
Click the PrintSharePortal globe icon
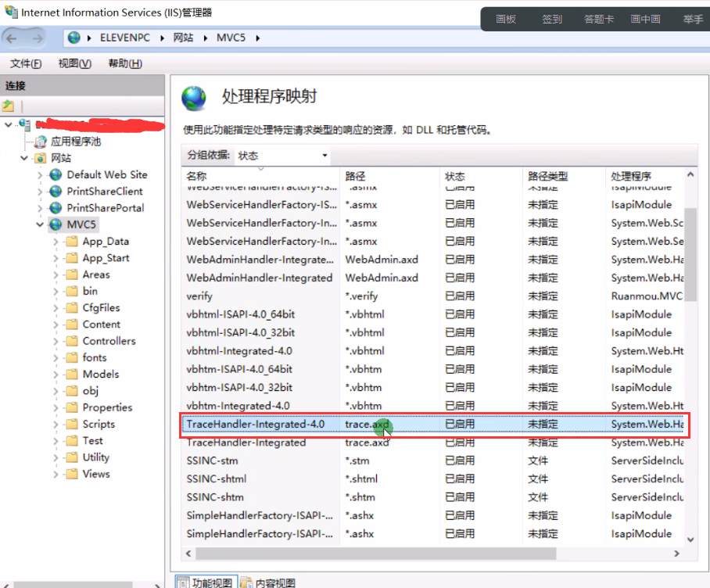pos(56,208)
